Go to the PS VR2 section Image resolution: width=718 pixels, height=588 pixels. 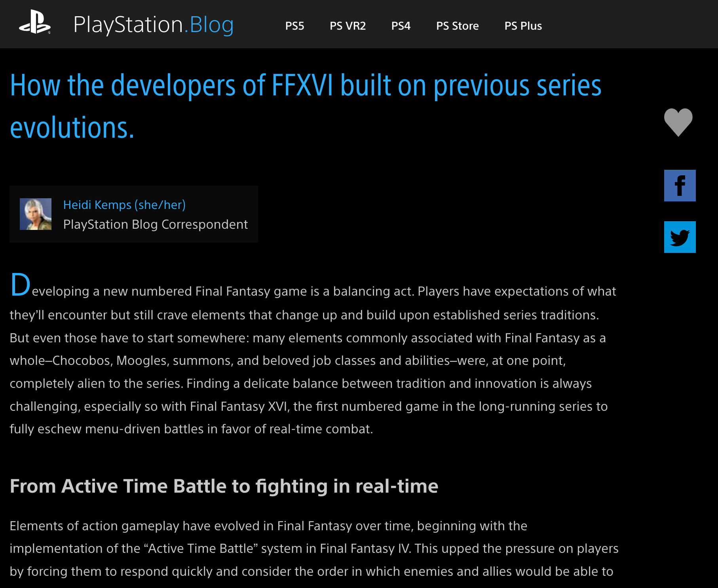(348, 26)
